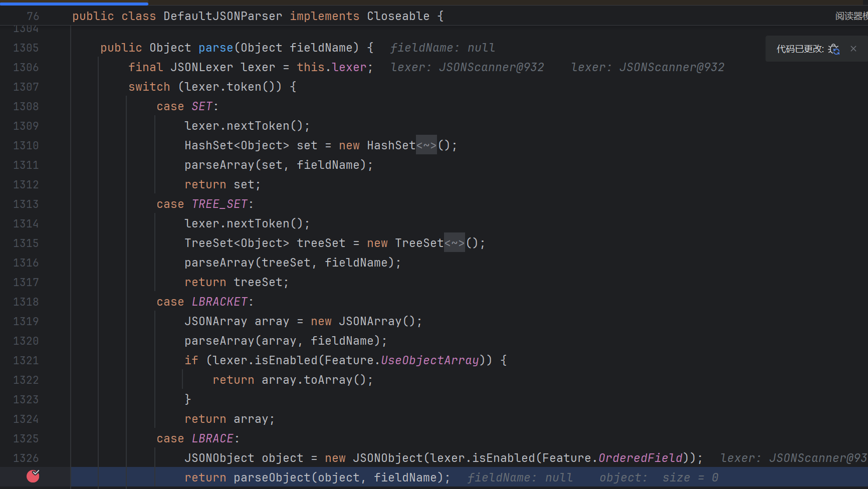Click the parse method name declaration
868x489 pixels.
(215, 48)
